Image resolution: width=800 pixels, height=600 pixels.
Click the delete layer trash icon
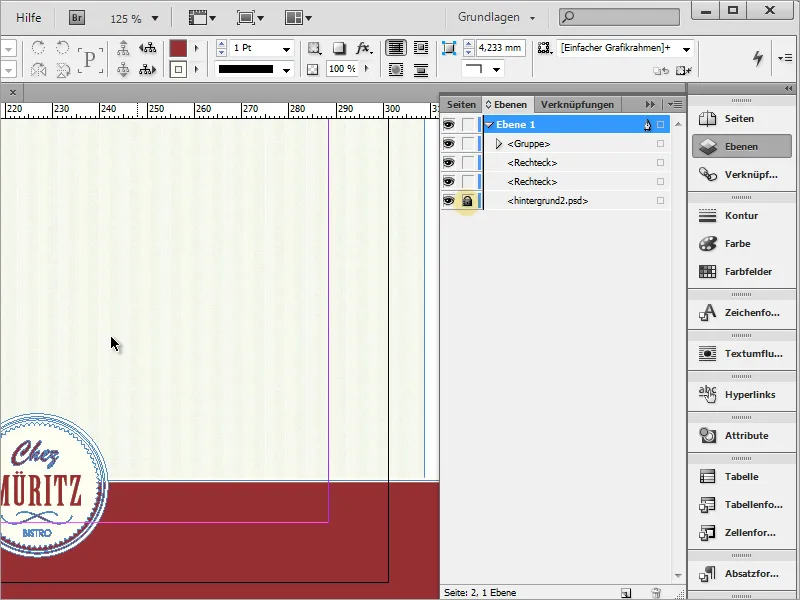point(656,593)
